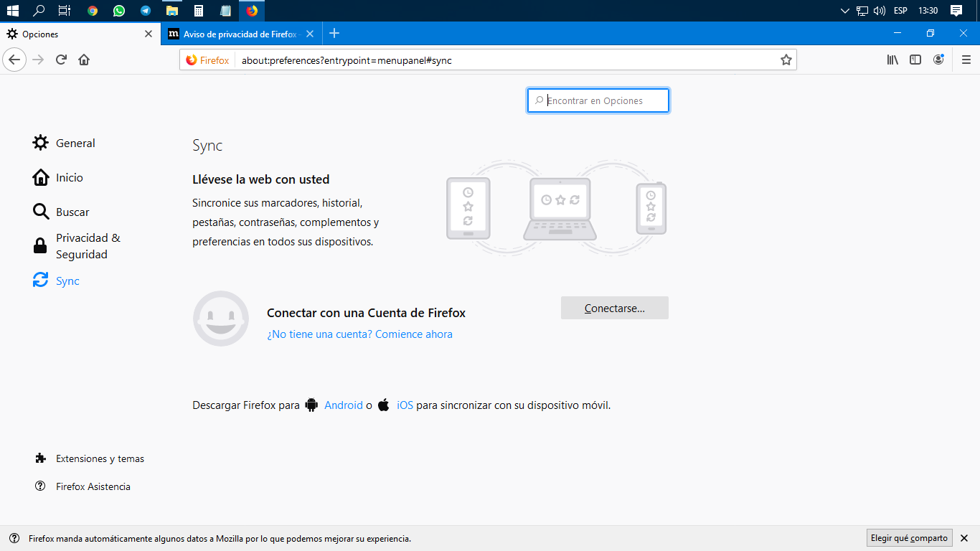Screen dimensions: 980x551
Task: Open the Library icon in the toolbar
Action: pyautogui.click(x=892, y=60)
